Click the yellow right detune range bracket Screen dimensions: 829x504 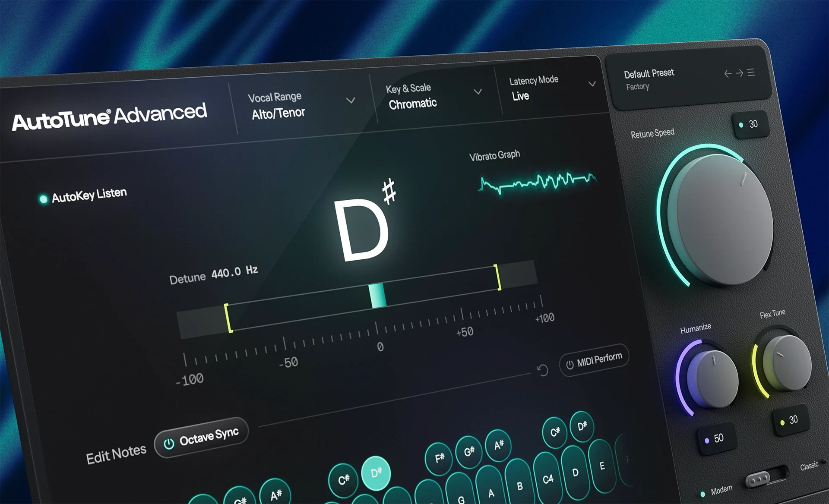pyautogui.click(x=498, y=277)
